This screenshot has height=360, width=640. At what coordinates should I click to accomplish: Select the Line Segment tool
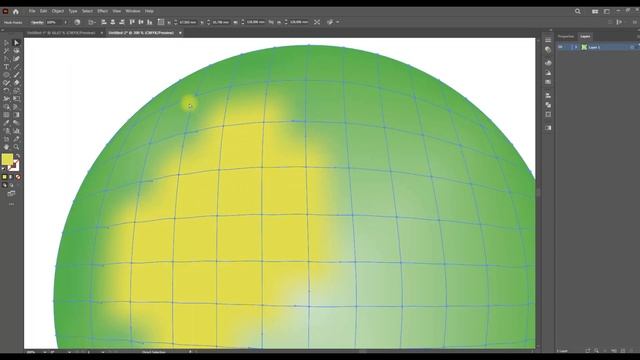click(16, 67)
